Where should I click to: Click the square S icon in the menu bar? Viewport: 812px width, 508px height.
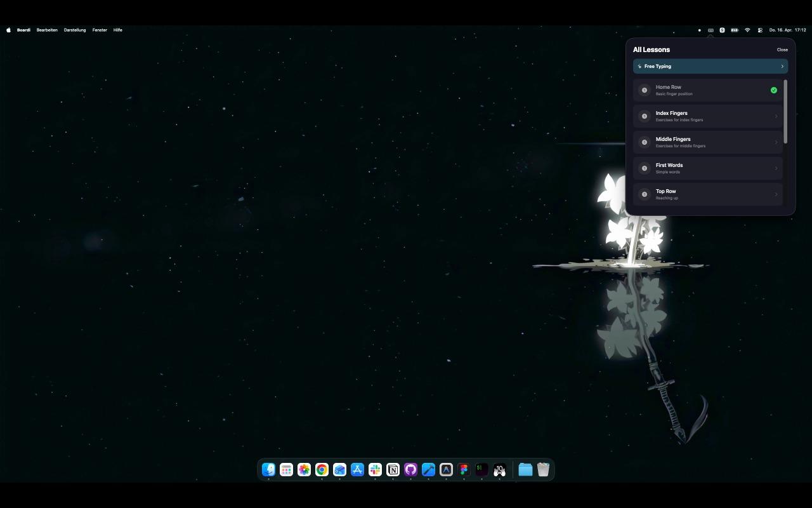point(722,30)
